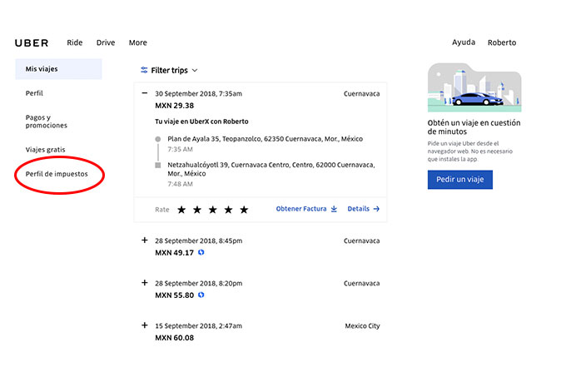The image size is (566, 392).
Task: Rate the trip two stars
Action: 197,210
